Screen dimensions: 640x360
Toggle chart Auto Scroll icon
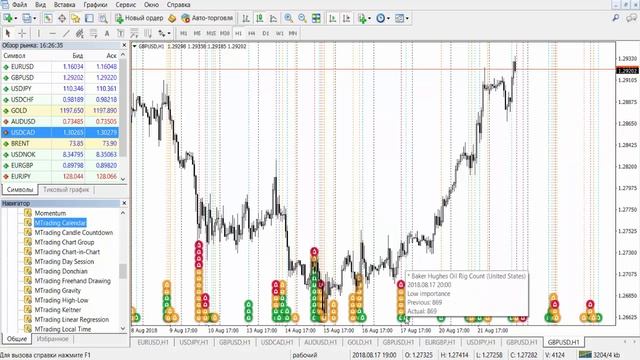click(333, 18)
